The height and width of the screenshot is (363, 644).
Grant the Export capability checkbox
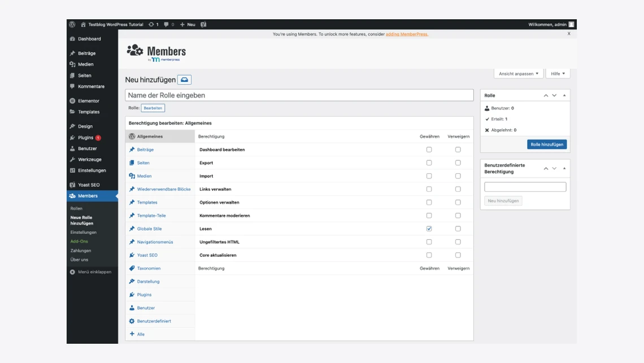coord(429,163)
